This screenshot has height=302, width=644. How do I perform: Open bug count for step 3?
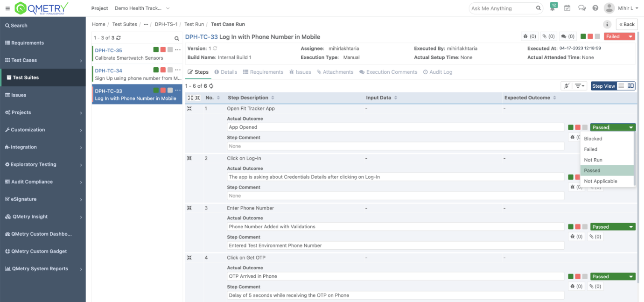576,237
